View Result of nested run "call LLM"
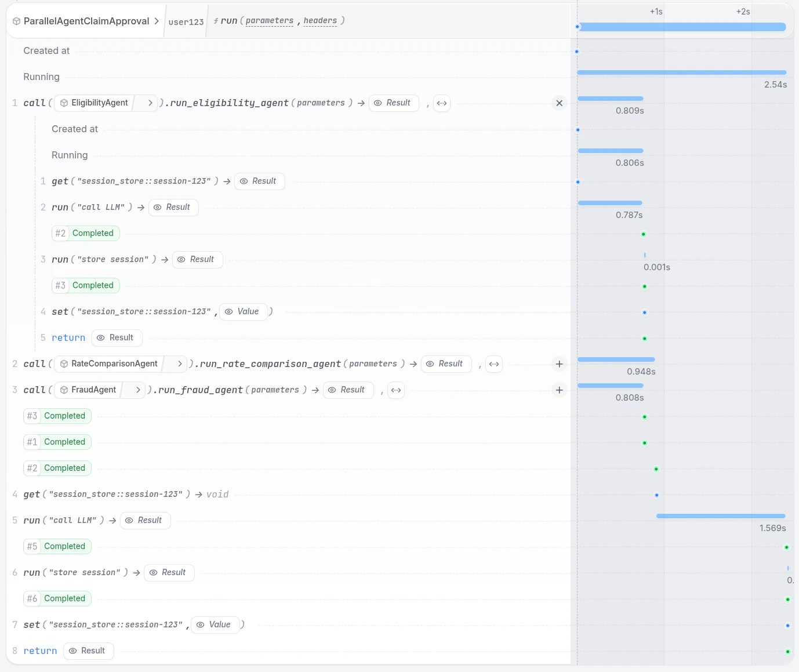This screenshot has height=672, width=799. point(173,207)
